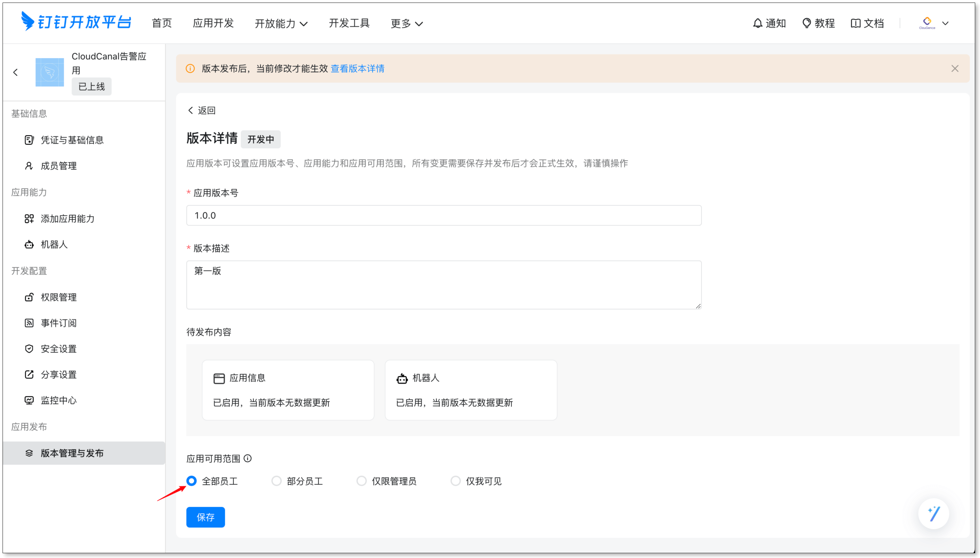980x558 pixels.
Task: Go to 应用开发 in top navigation
Action: point(213,24)
